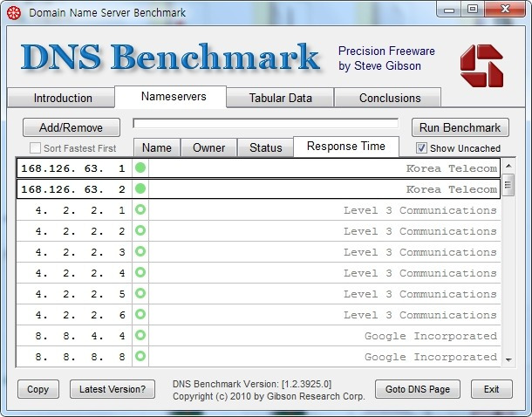
Task: Click status ring for 4.2.2.2
Action: (x=140, y=230)
